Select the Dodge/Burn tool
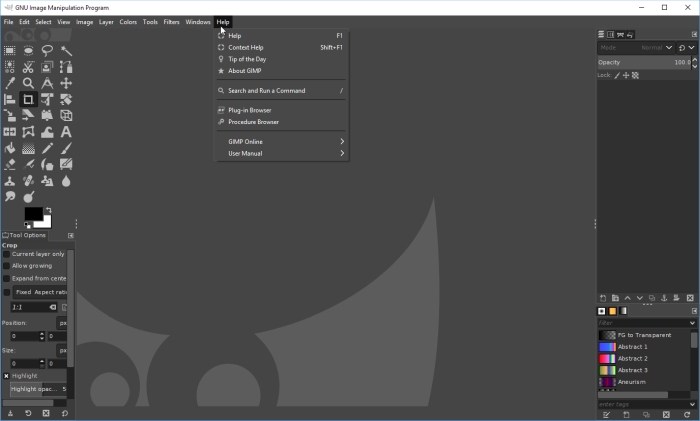The height and width of the screenshot is (421, 700). (x=28, y=197)
